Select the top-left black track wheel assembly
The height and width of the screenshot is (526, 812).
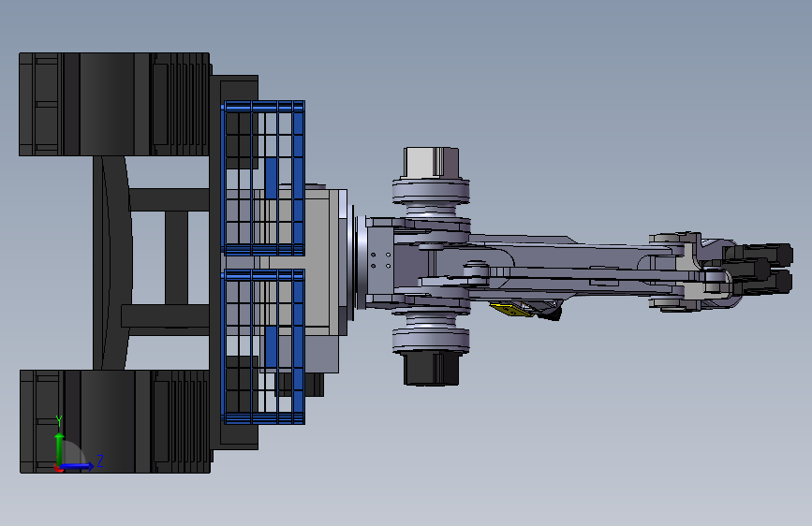click(115, 104)
